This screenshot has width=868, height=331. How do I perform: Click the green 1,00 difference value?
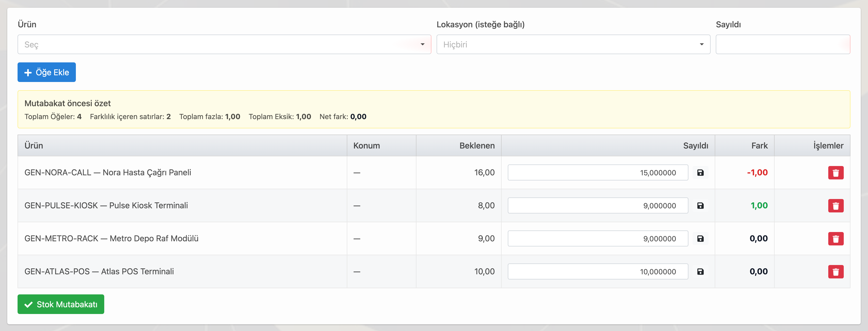pyautogui.click(x=759, y=205)
